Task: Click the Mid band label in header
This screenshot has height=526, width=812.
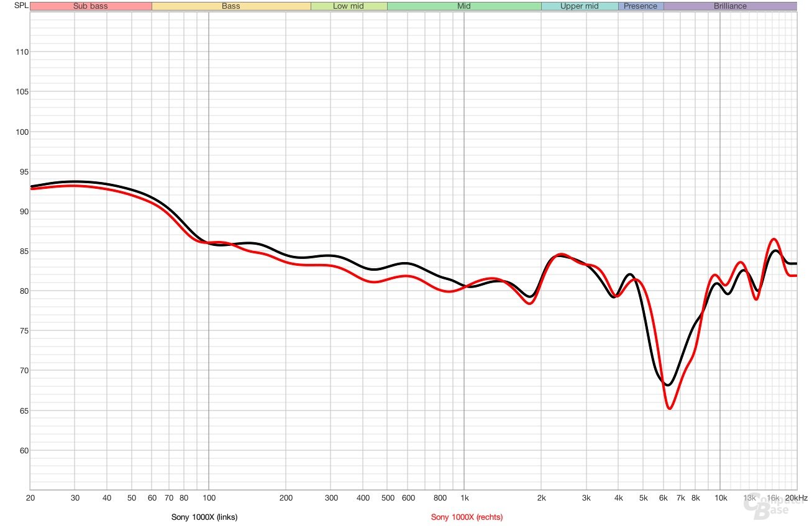Action: point(464,6)
